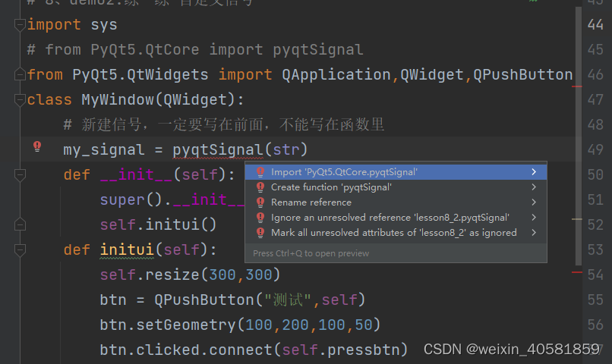Screen dimensions: 612x364
Task: Expand submenu arrow for Rename reference
Action: click(x=535, y=202)
